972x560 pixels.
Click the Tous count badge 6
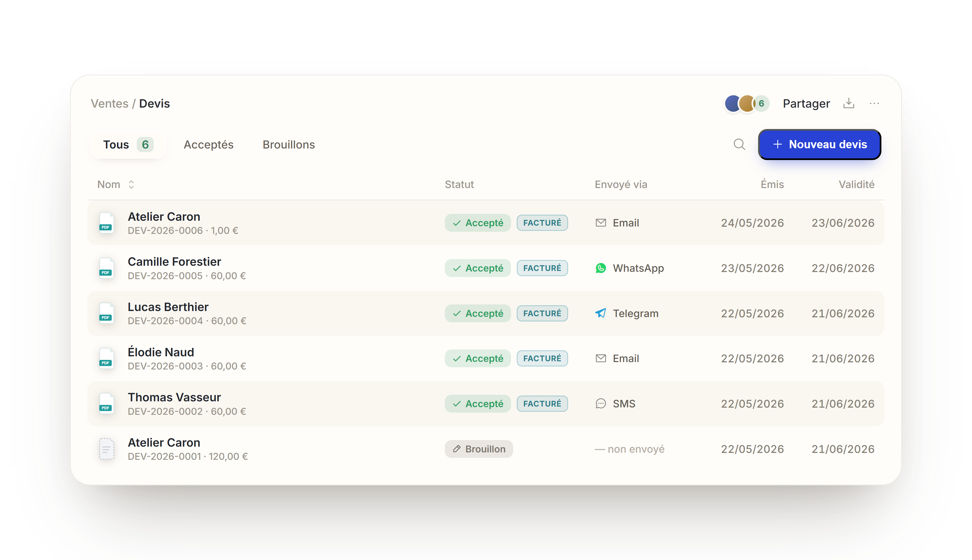145,145
